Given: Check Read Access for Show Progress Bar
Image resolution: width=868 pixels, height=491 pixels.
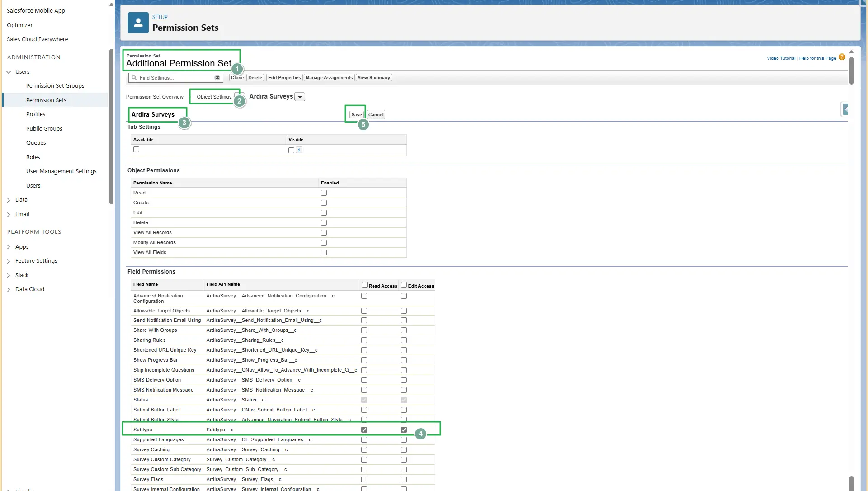Looking at the screenshot, I should pos(364,360).
